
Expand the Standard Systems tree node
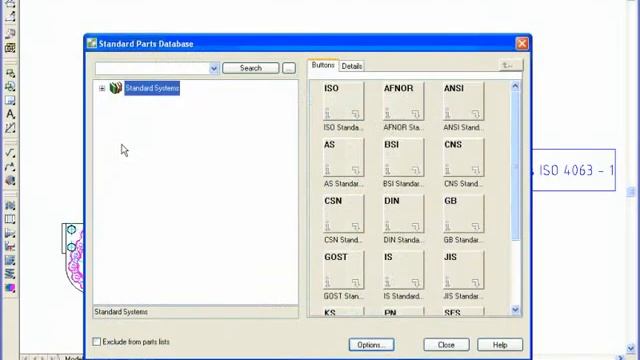[x=102, y=88]
